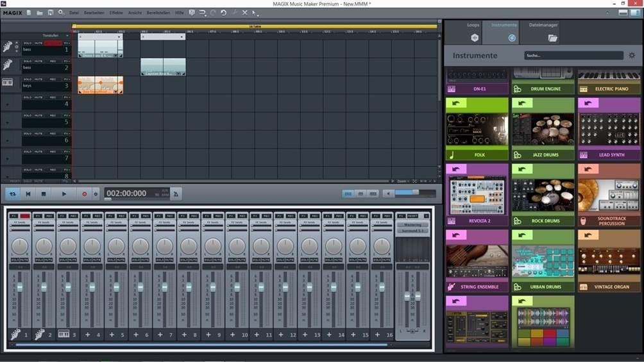Image resolution: width=644 pixels, height=362 pixels.
Task: Adjust mixer channel 1 volume fader
Action: pos(20,287)
